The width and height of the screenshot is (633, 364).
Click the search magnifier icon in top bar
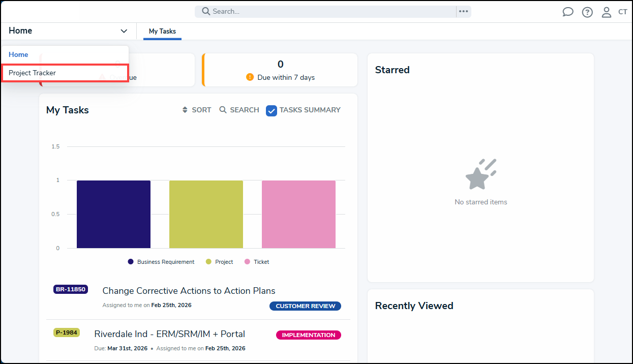coord(206,11)
